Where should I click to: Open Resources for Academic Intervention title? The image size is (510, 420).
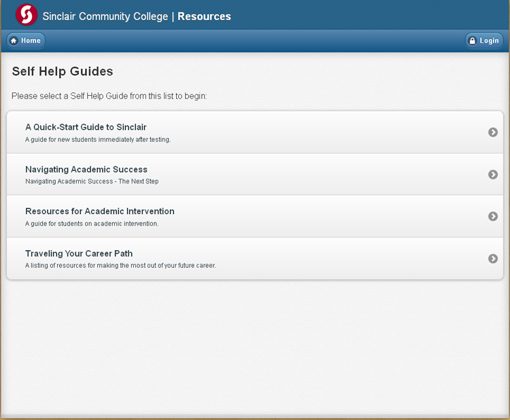tap(100, 211)
